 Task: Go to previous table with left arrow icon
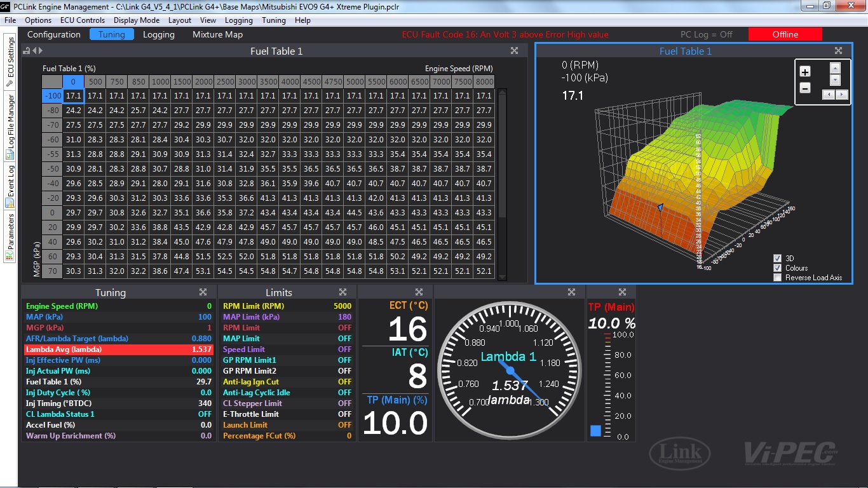point(33,51)
